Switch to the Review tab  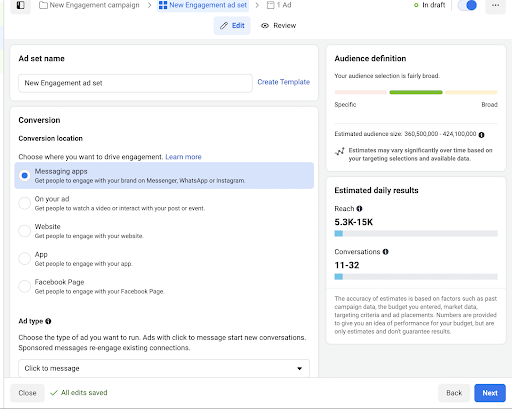(279, 26)
